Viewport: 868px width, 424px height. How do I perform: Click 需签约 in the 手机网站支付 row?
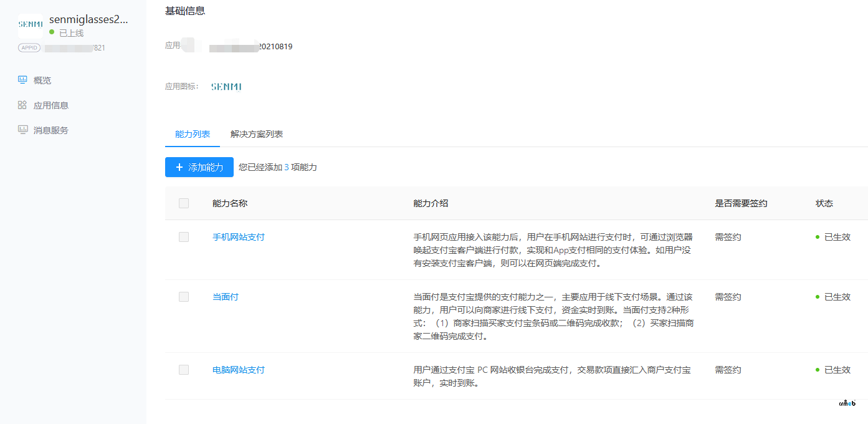click(728, 237)
